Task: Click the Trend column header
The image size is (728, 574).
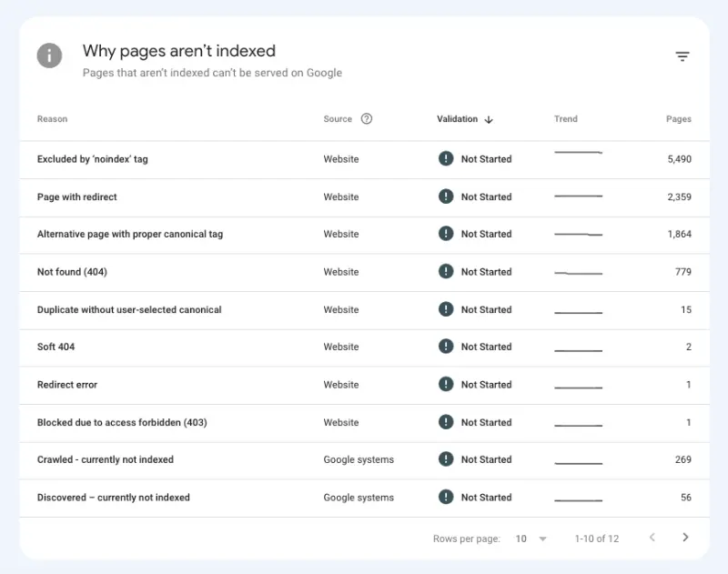Action: pyautogui.click(x=565, y=119)
